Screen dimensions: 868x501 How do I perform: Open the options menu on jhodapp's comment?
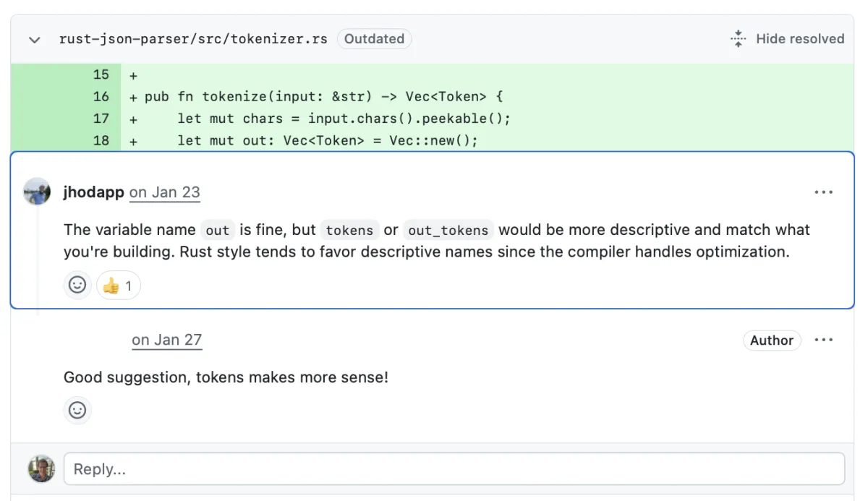coord(823,192)
